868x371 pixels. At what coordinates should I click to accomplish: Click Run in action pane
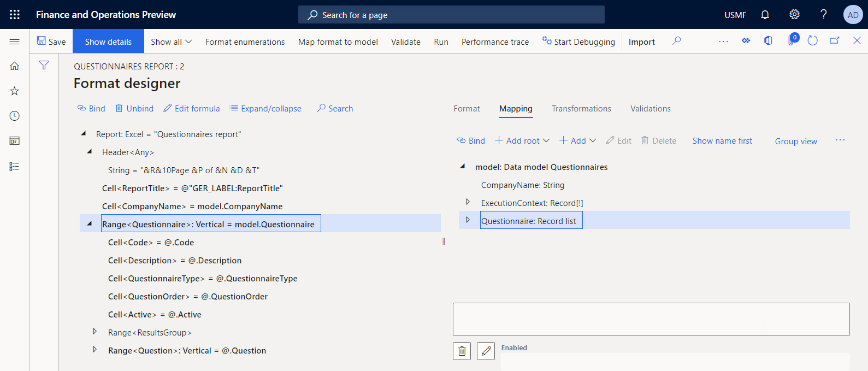click(x=441, y=42)
